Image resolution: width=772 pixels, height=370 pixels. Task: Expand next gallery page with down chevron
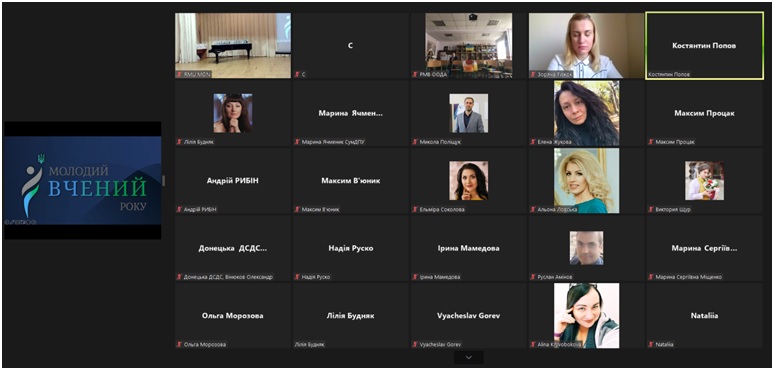469,357
